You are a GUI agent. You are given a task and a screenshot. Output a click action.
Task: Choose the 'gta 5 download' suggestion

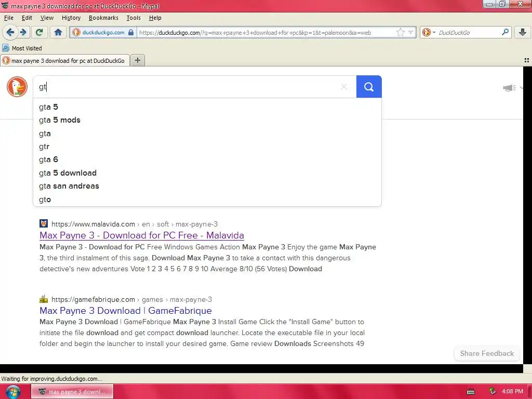(207, 173)
